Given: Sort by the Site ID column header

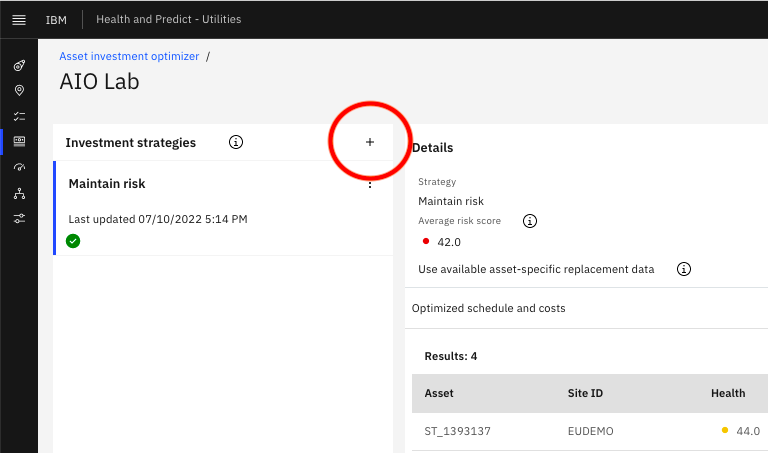Looking at the screenshot, I should tap(585, 393).
